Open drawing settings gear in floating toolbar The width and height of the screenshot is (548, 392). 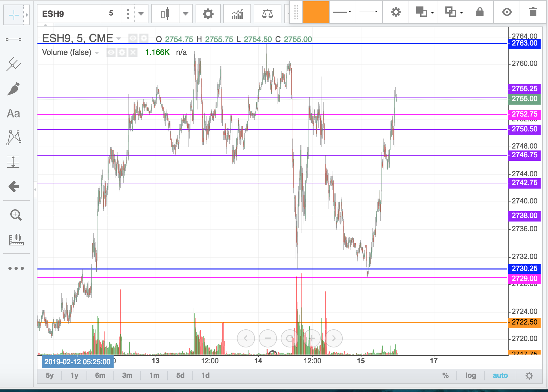[x=396, y=12]
